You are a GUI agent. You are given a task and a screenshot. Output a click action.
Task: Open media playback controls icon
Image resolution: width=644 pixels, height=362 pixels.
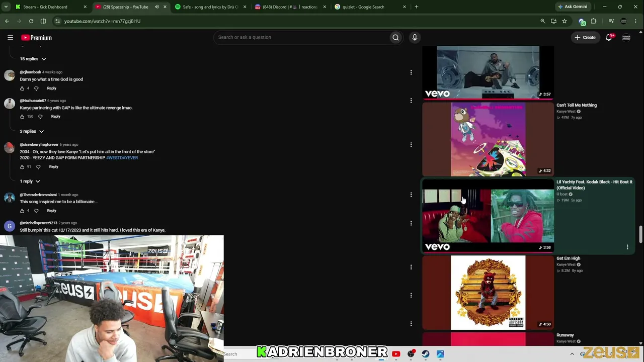[611, 21]
